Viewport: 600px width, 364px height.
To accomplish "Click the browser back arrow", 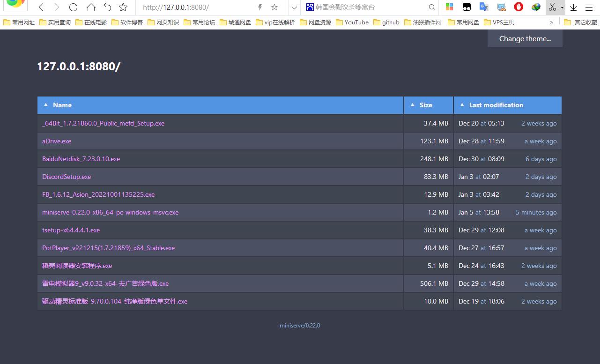I will pos(41,7).
